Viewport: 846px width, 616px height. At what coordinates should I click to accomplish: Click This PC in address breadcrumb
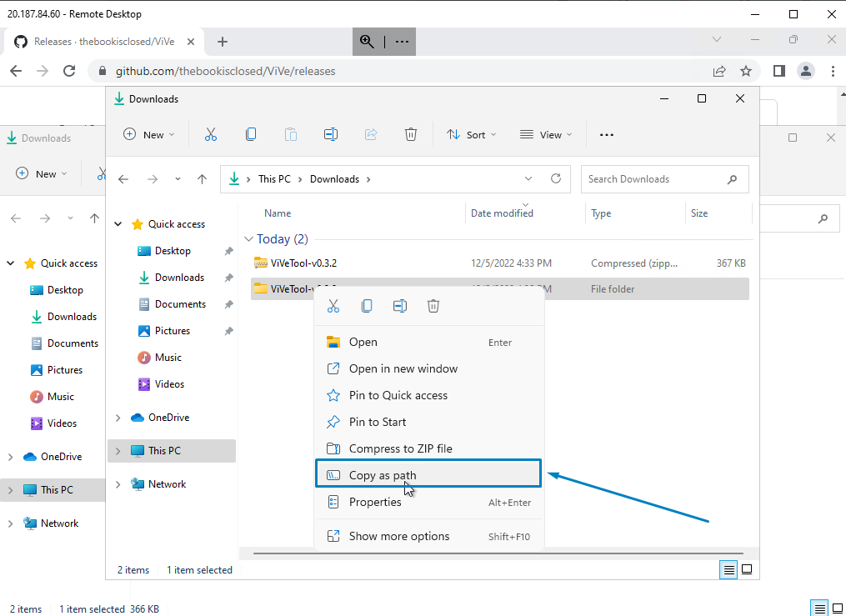274,179
